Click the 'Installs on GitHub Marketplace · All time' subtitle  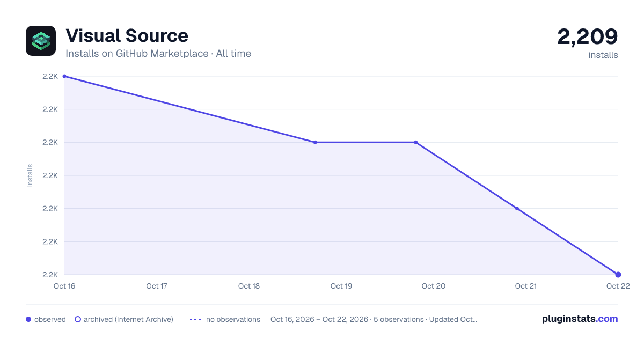click(x=158, y=54)
